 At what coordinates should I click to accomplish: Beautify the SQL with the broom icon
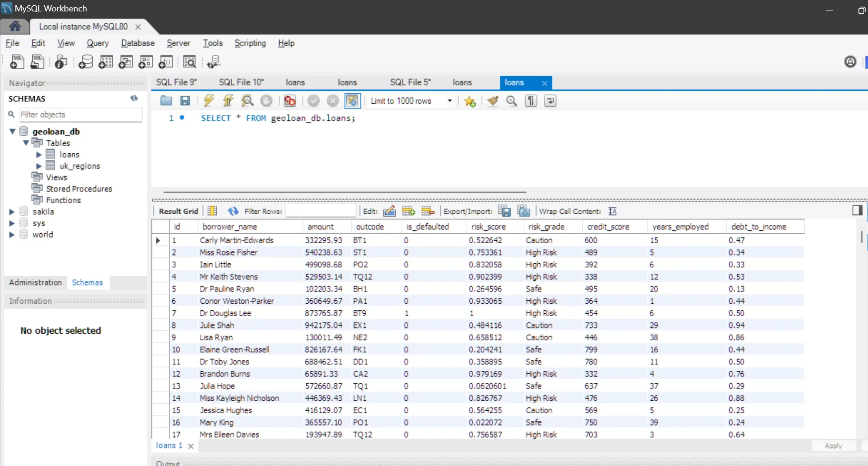(493, 100)
